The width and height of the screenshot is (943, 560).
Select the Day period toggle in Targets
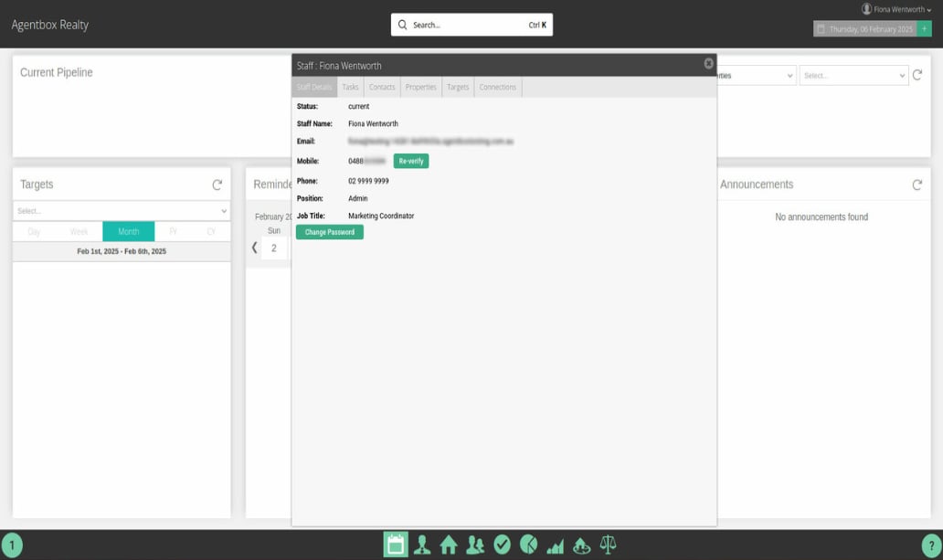35,231
